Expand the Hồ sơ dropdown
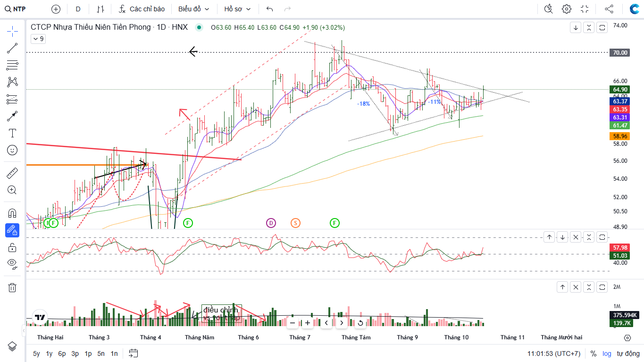 (x=238, y=9)
